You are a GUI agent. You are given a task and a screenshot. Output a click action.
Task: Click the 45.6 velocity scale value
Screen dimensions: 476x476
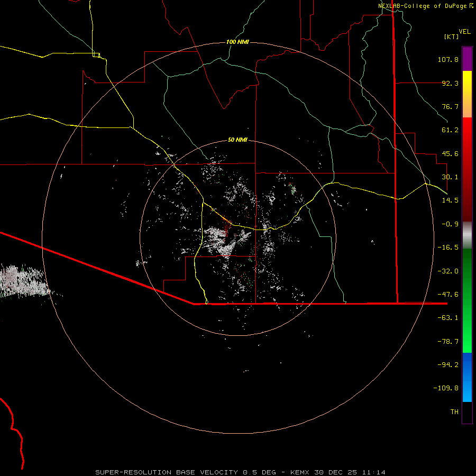[450, 153]
